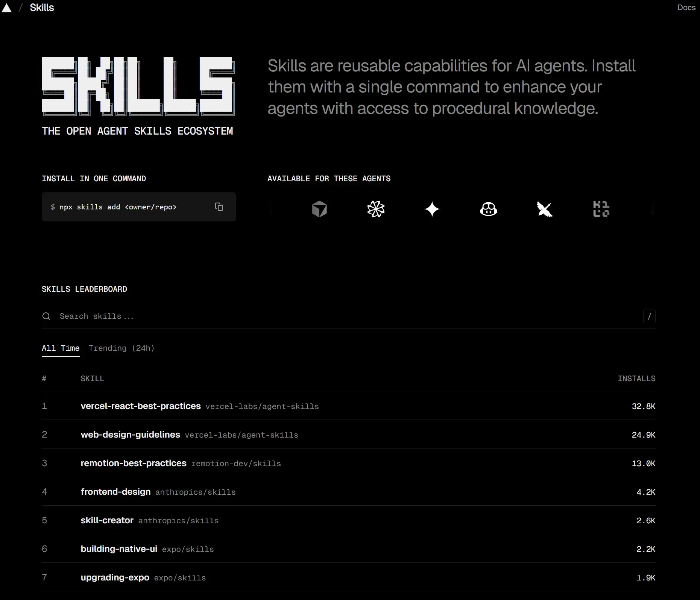This screenshot has height=600, width=700.
Task: View the remotion-best-practices skill entry
Action: coord(134,463)
